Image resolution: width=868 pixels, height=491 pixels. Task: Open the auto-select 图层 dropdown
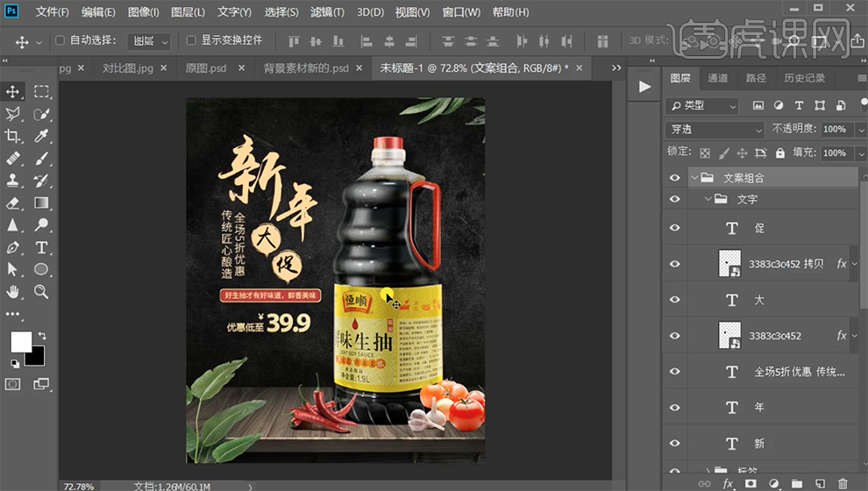point(149,41)
